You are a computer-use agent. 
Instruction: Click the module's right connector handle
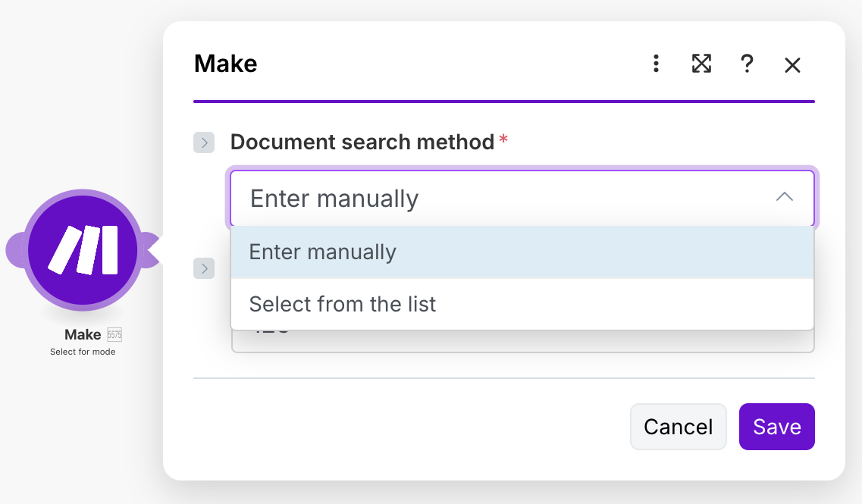click(x=151, y=250)
